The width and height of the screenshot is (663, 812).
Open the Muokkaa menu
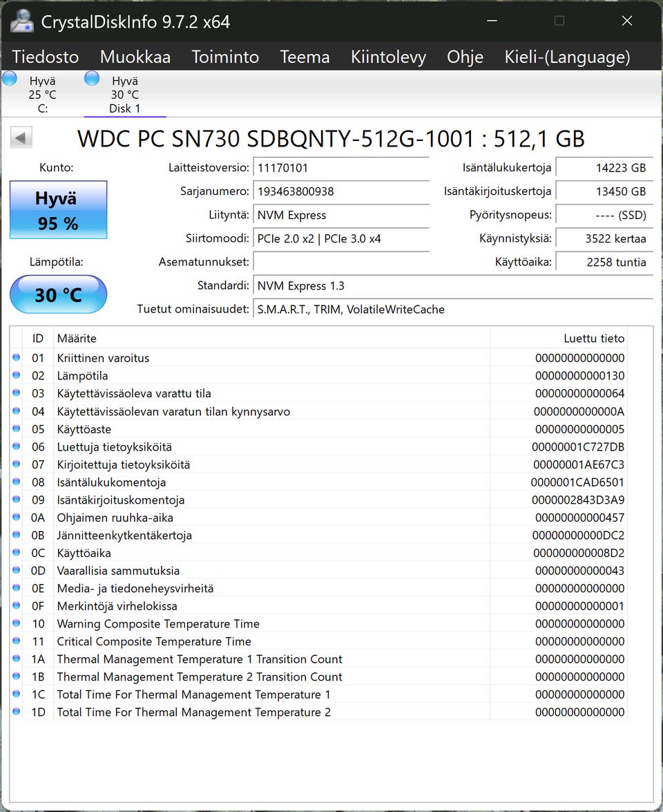[135, 57]
